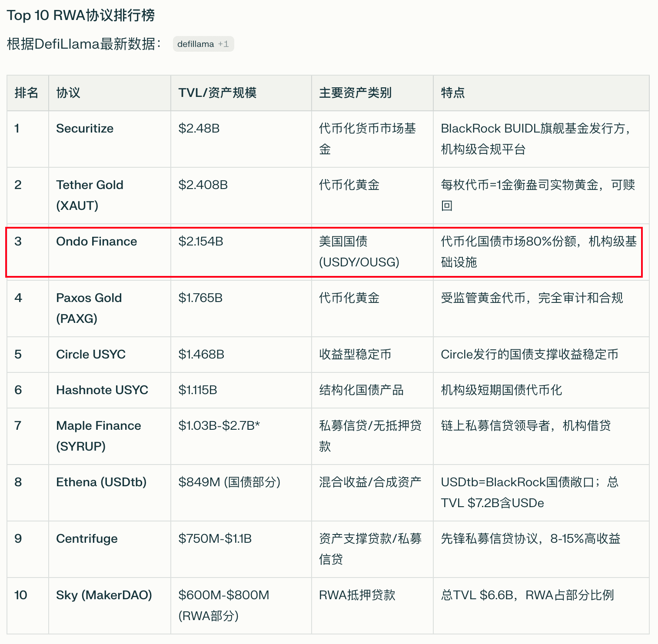
Task: Click the Top 10 RWA协议排行榜 heading
Action: [81, 15]
